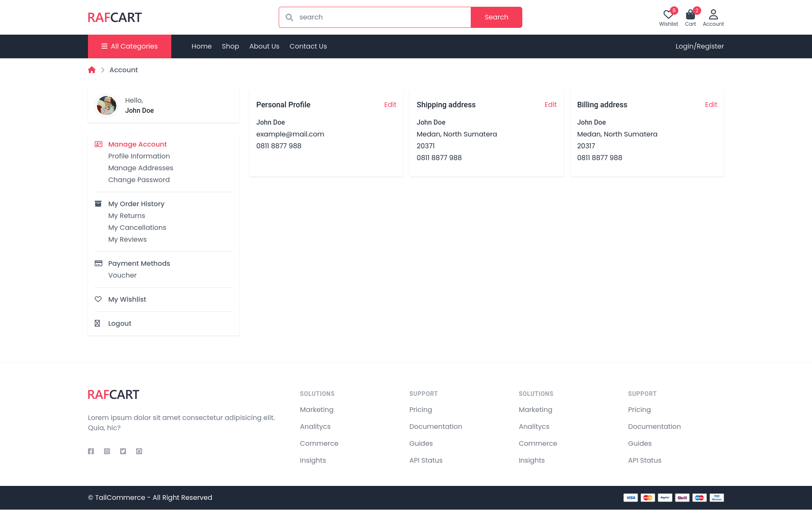This screenshot has height=510, width=812.
Task: Open the Instagram social icon in footer
Action: pyautogui.click(x=107, y=451)
